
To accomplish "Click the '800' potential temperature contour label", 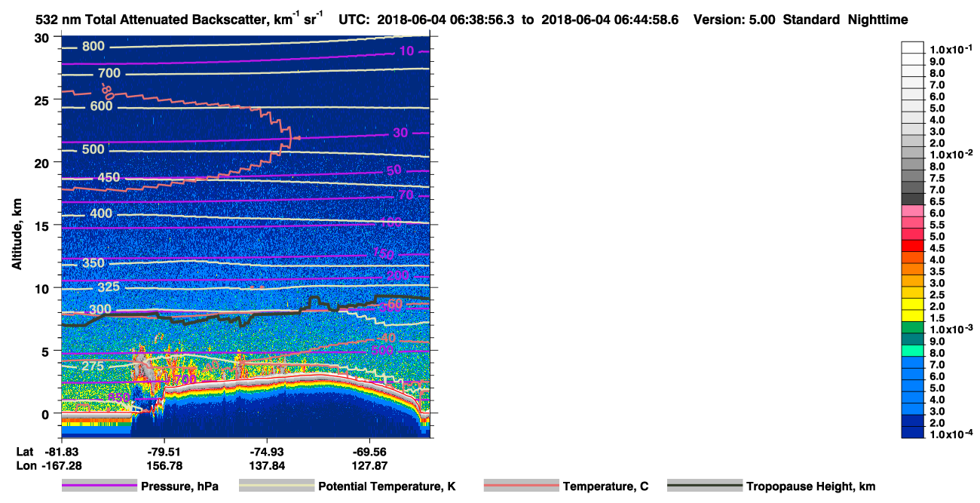I will (93, 47).
